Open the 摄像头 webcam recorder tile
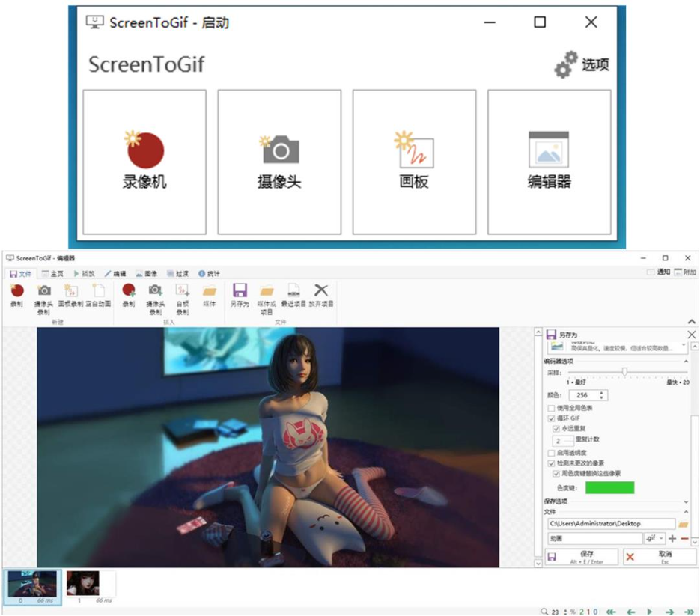This screenshot has width=700, height=616. pyautogui.click(x=279, y=162)
